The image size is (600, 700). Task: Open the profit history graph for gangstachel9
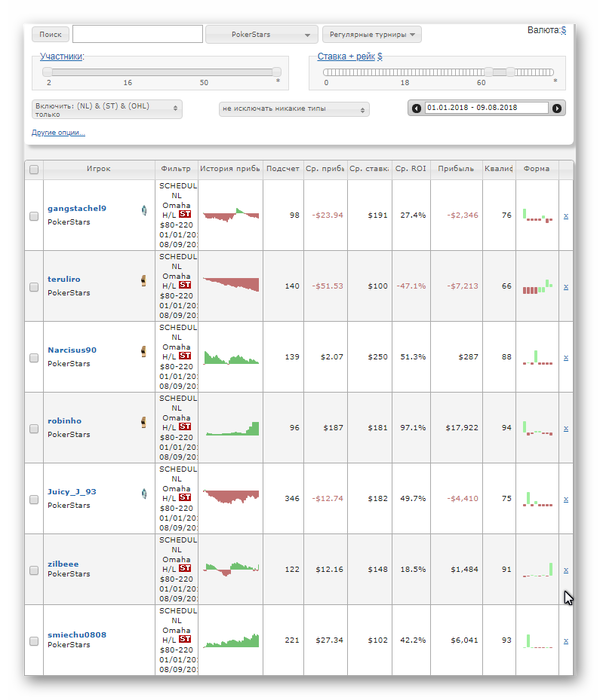tap(231, 215)
